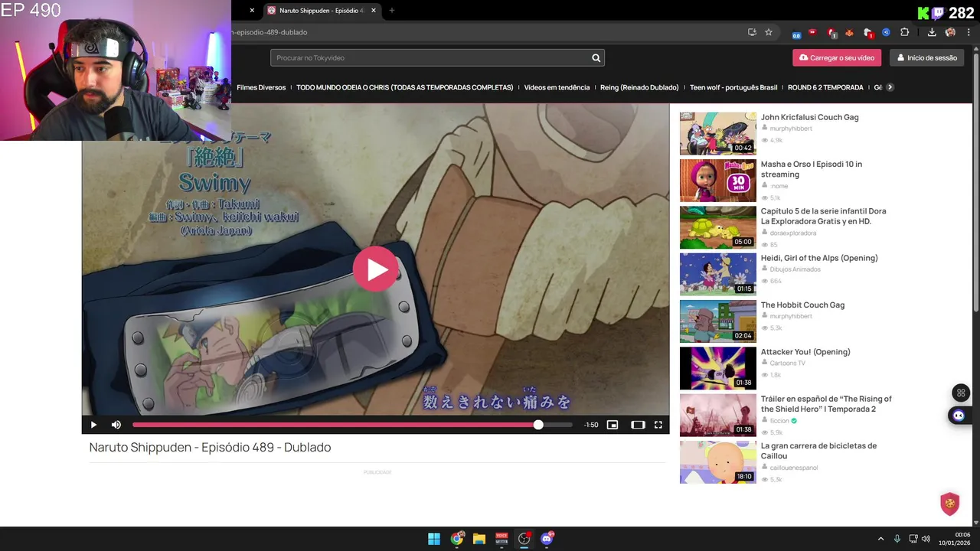Screen dimensions: 980x551
Task: Open File Explorer from taskbar
Action: [x=479, y=539]
